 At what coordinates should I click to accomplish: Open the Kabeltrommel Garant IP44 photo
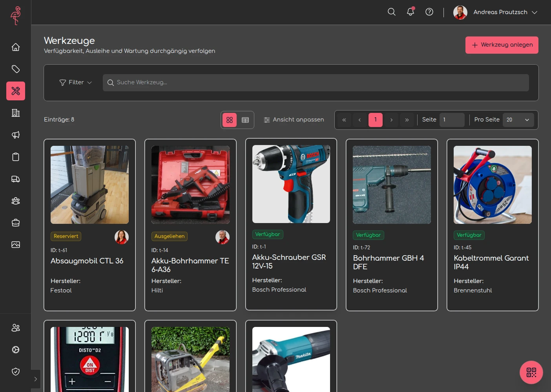coord(493,185)
